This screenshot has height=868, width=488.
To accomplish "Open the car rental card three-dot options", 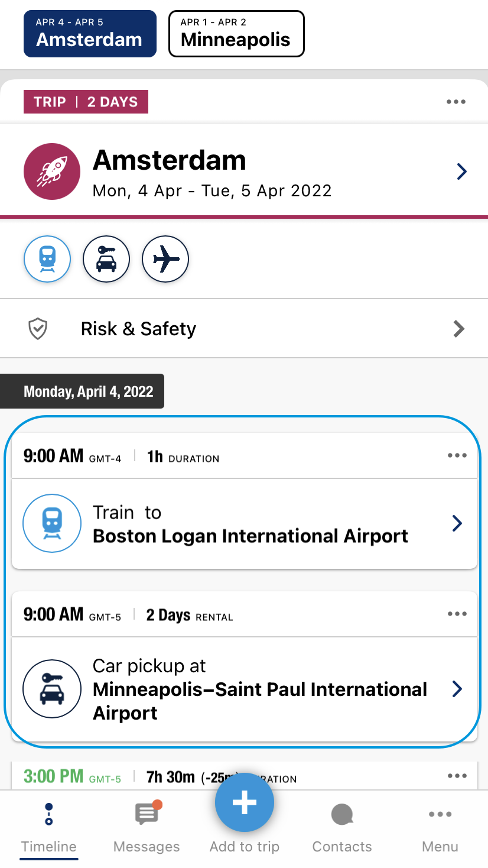I will [457, 614].
